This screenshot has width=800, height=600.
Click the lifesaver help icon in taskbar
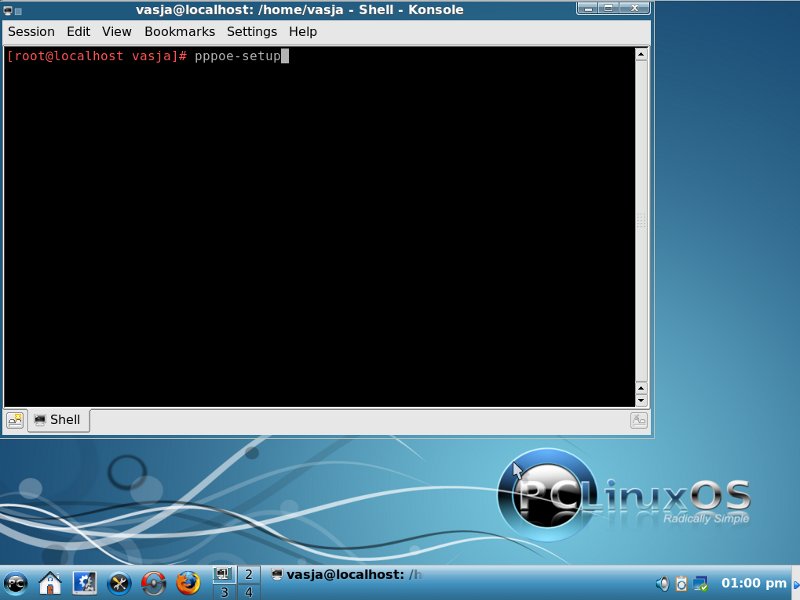[x=153, y=582]
